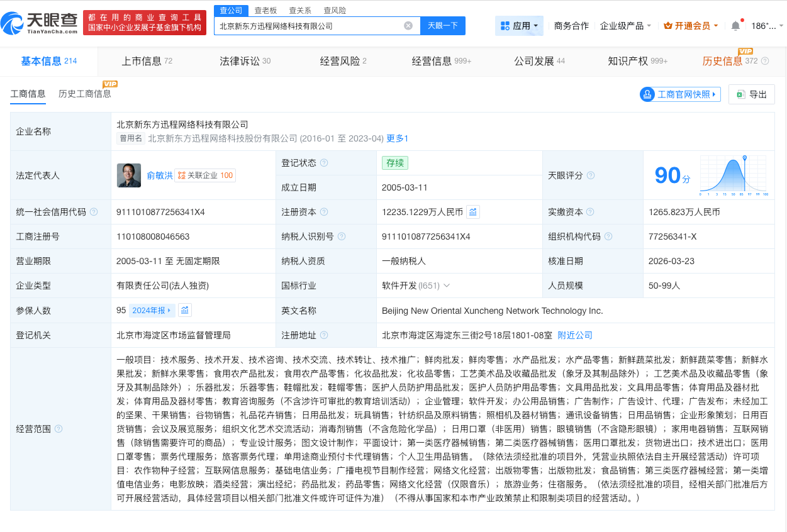Click the red 国家中小企业发展子基金 banner
Viewport: 787px width, 532px height.
tap(145, 23)
